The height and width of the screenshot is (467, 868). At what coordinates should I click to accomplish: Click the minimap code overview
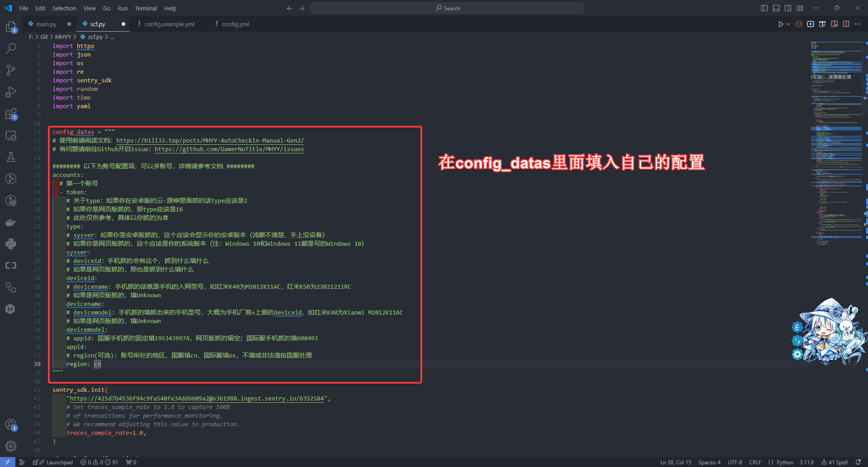pos(836,136)
